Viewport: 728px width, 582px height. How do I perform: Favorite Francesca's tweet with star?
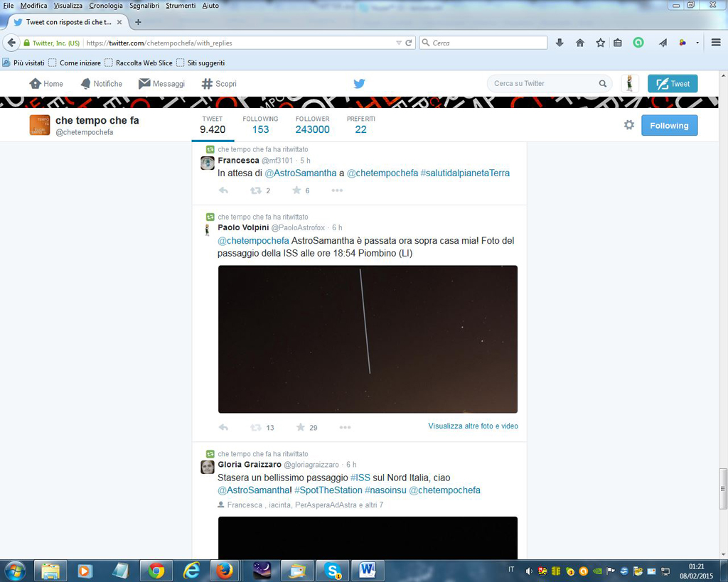coord(296,190)
